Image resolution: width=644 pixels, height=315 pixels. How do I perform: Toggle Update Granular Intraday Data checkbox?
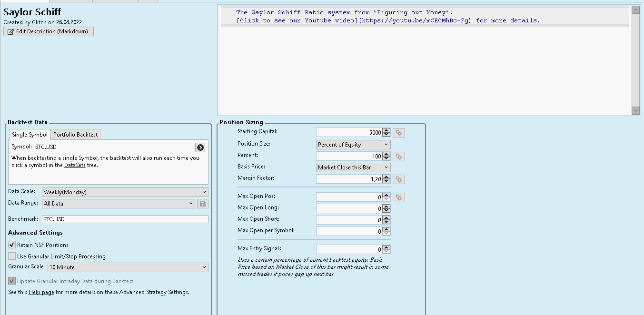pos(12,281)
